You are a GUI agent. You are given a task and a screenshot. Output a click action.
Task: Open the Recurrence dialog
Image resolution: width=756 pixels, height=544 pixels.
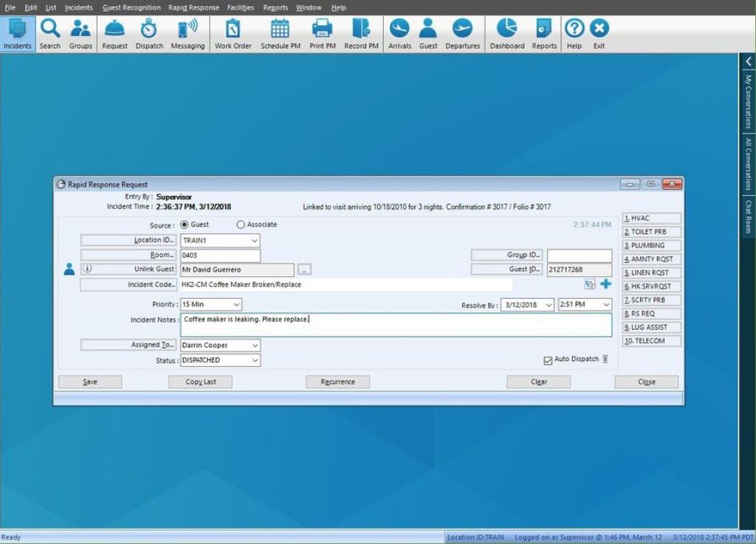click(x=337, y=382)
